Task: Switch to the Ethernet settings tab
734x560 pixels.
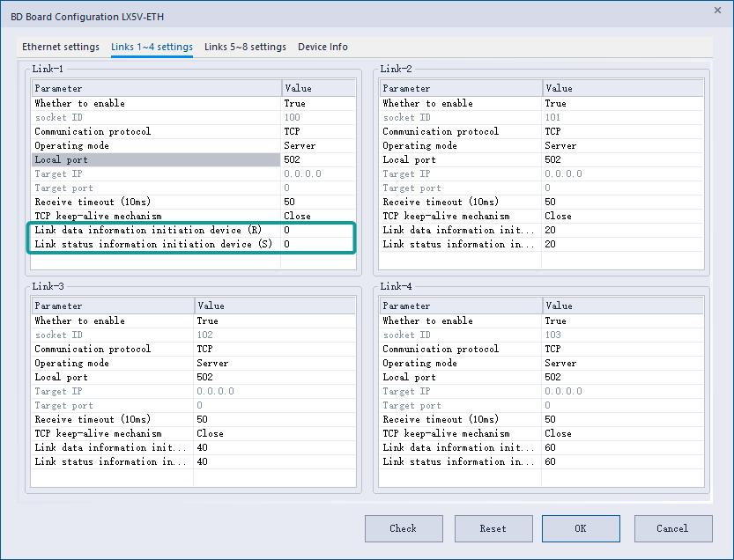Action: (61, 47)
